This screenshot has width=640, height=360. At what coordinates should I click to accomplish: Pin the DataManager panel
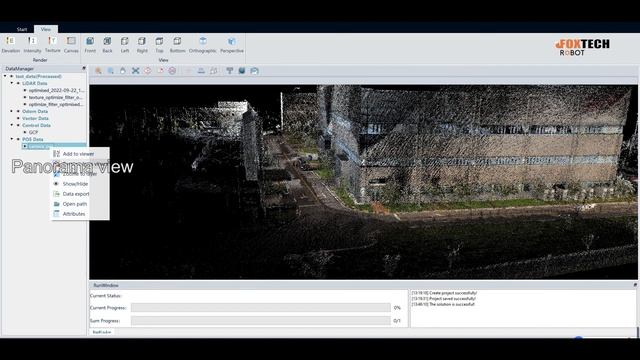point(84,68)
